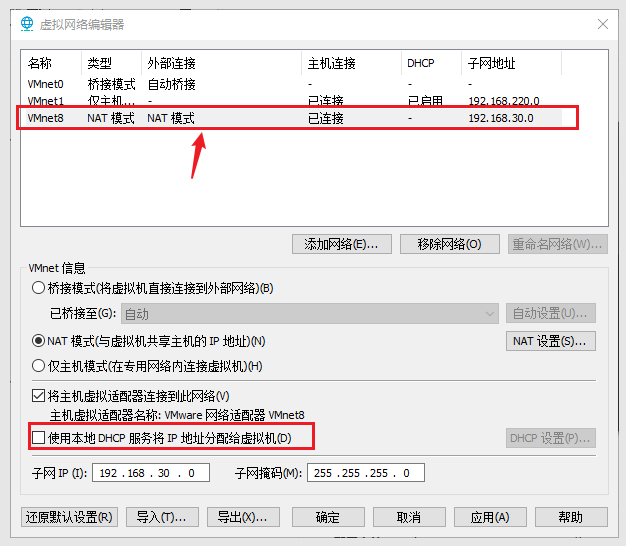Viewport: 626px width, 546px height.
Task: Click the 主机连接 column header
Action: pos(352,63)
